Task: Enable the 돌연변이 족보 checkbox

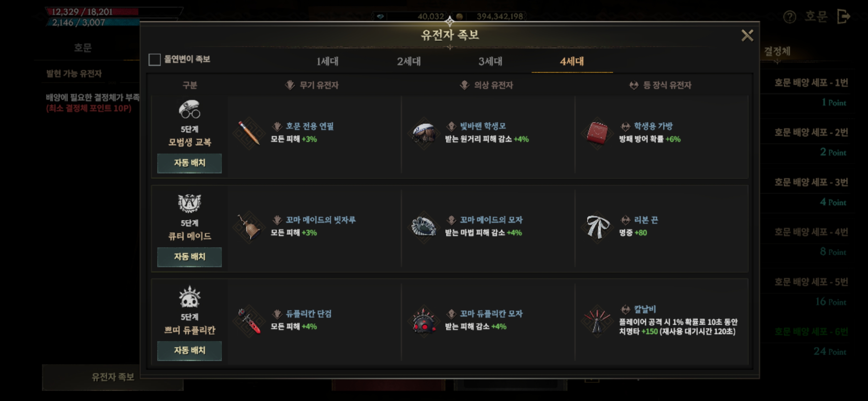Action: (x=154, y=59)
